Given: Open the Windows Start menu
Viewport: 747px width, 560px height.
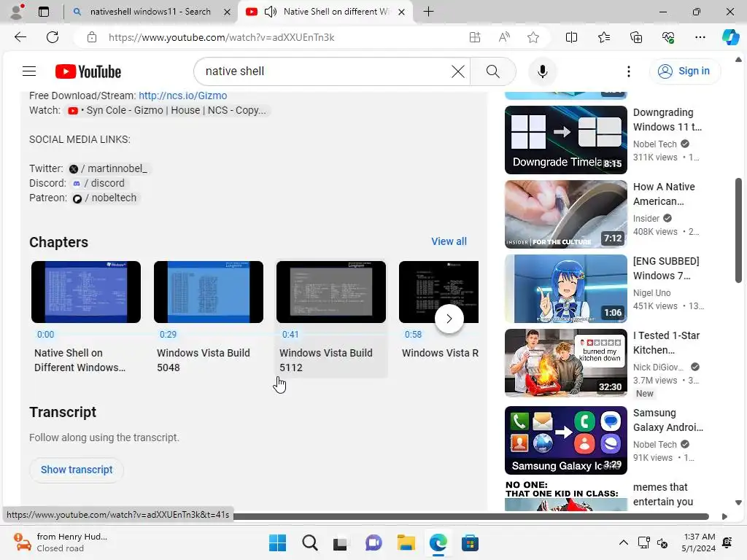Looking at the screenshot, I should pyautogui.click(x=277, y=542).
